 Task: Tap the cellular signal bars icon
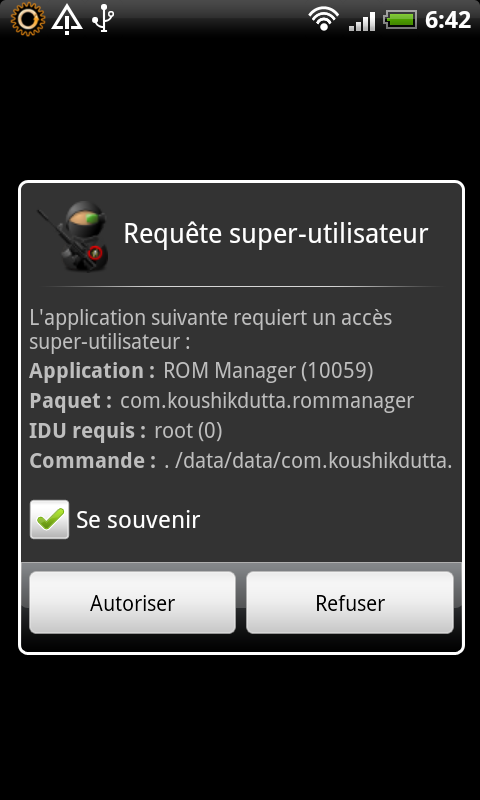363,20
